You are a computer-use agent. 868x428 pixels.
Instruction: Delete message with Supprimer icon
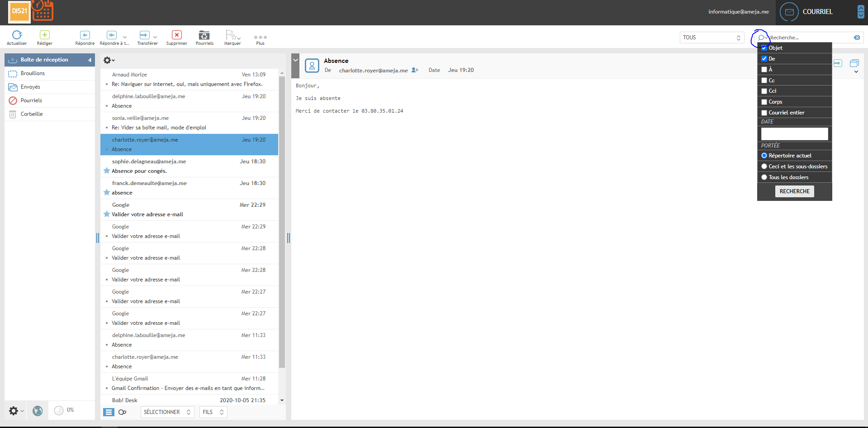pos(176,35)
